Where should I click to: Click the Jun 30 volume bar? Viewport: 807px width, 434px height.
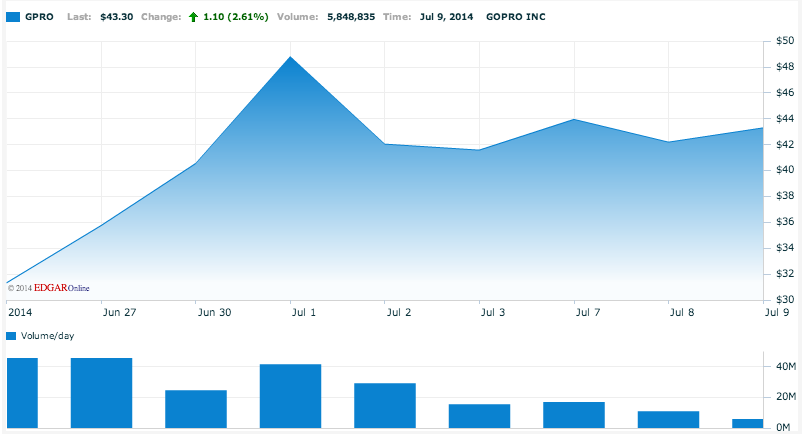[x=196, y=409]
